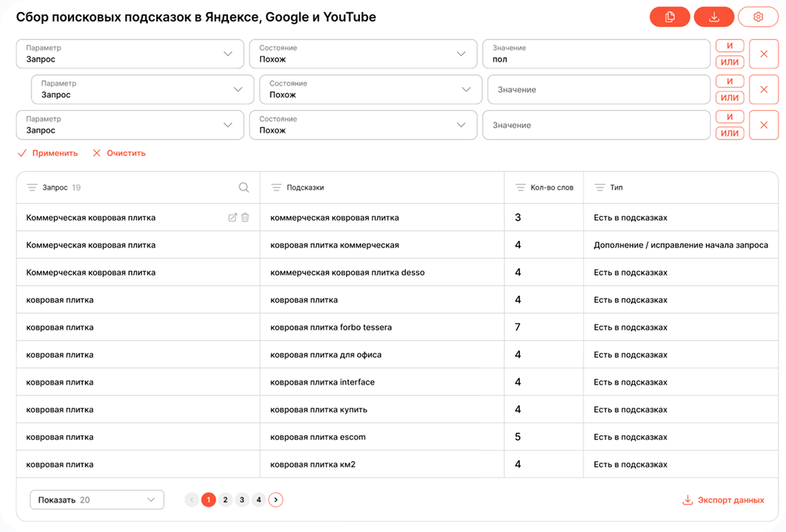
Task: Click the red download icon button
Action: pyautogui.click(x=714, y=17)
